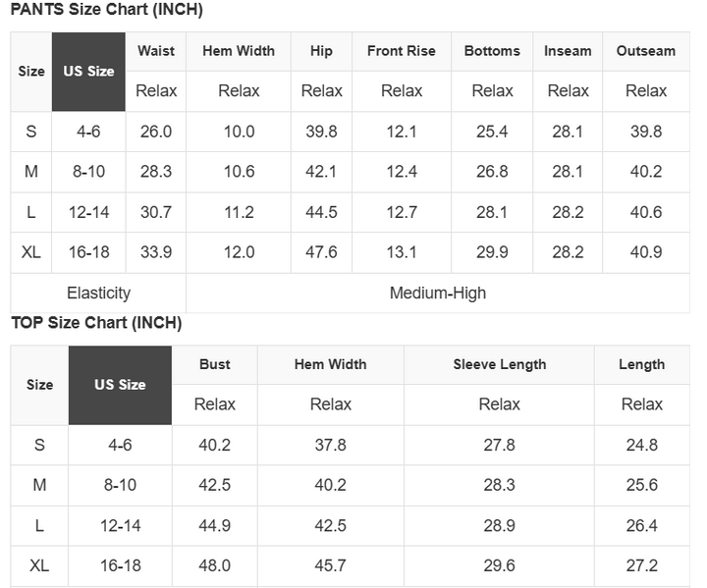The image size is (707, 588).
Task: Click the Sleeve Length column header
Action: pos(499,364)
